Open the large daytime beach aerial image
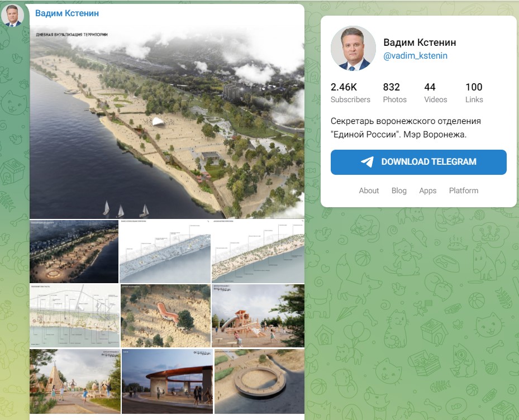The image size is (519, 420). (x=167, y=122)
